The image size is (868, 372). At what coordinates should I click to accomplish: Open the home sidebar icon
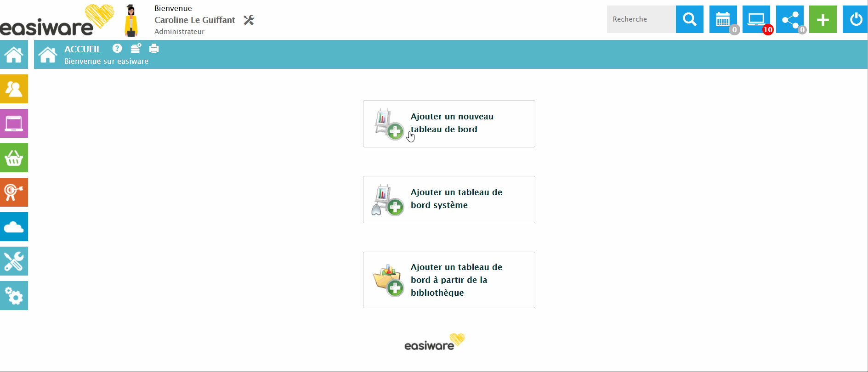click(x=14, y=55)
